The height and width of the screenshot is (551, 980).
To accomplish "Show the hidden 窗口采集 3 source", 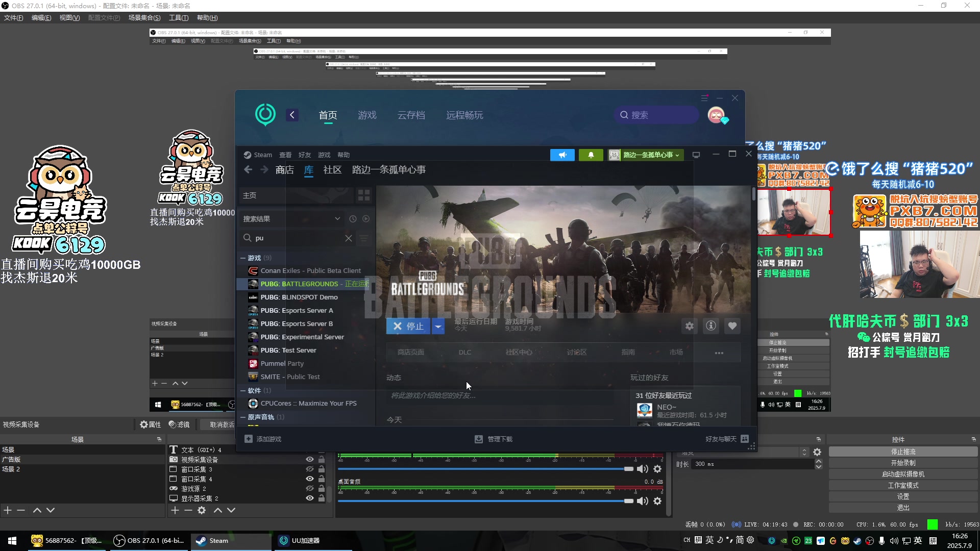I will click(x=310, y=469).
